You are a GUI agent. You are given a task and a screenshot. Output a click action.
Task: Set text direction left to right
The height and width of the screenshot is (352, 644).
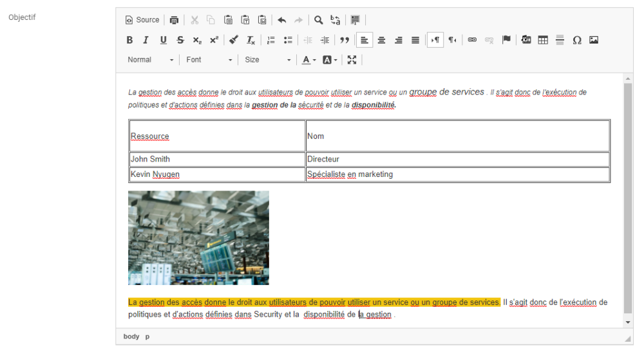click(435, 40)
